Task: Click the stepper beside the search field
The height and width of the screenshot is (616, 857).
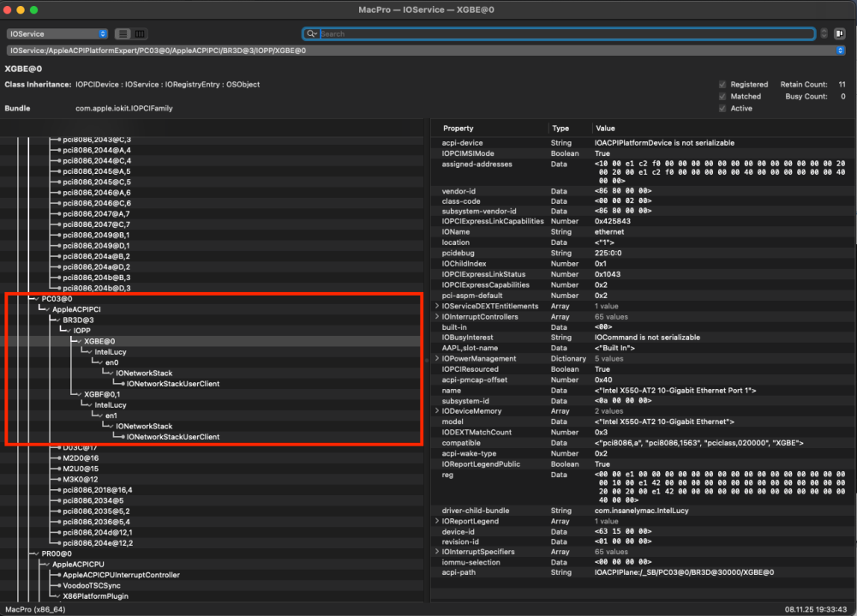Action: (x=824, y=34)
